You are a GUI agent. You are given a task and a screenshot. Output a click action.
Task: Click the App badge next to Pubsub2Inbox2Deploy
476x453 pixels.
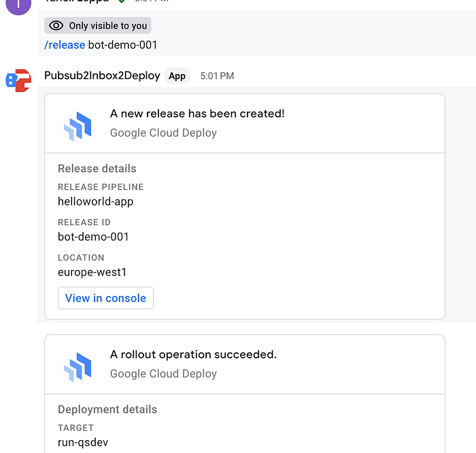177,76
